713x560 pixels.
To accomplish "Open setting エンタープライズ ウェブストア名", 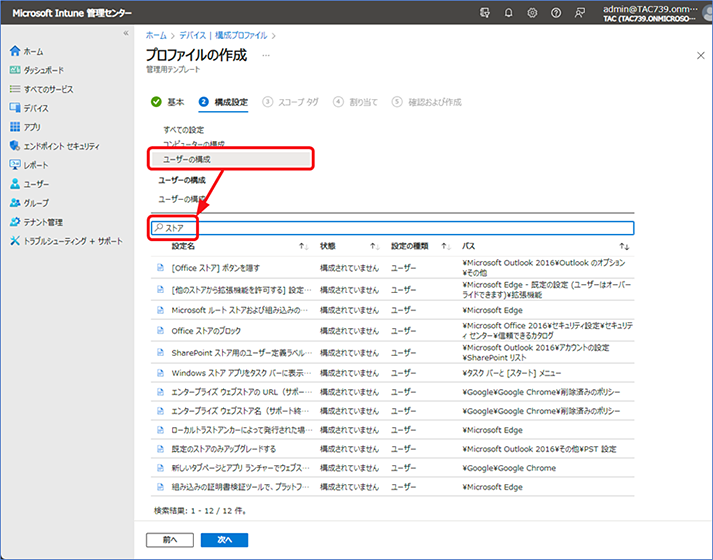I will pos(240,411).
